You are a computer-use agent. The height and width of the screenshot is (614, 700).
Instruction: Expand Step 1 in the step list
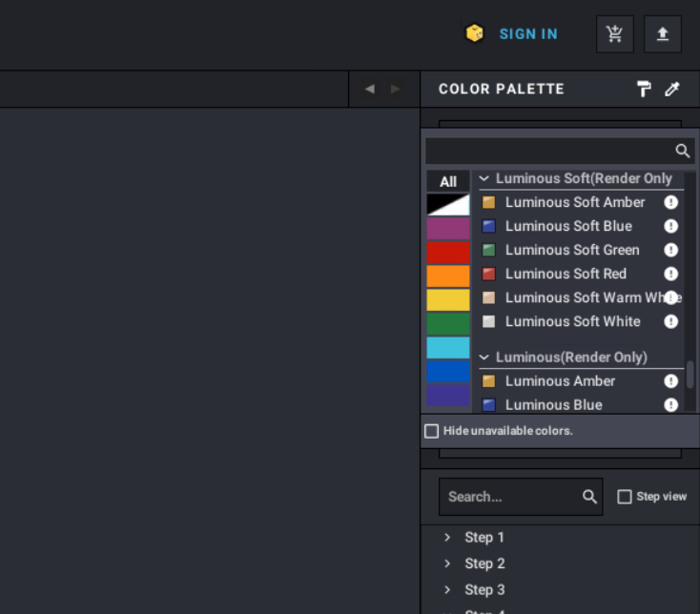click(x=447, y=538)
